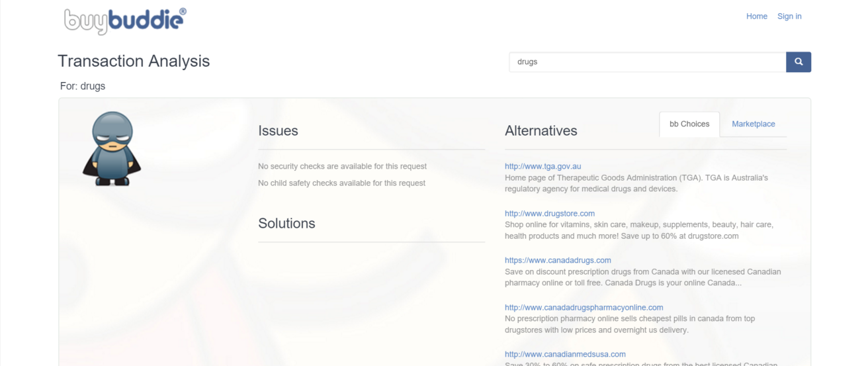
Task: Open the www.tga.gov.au link
Action: click(x=542, y=166)
